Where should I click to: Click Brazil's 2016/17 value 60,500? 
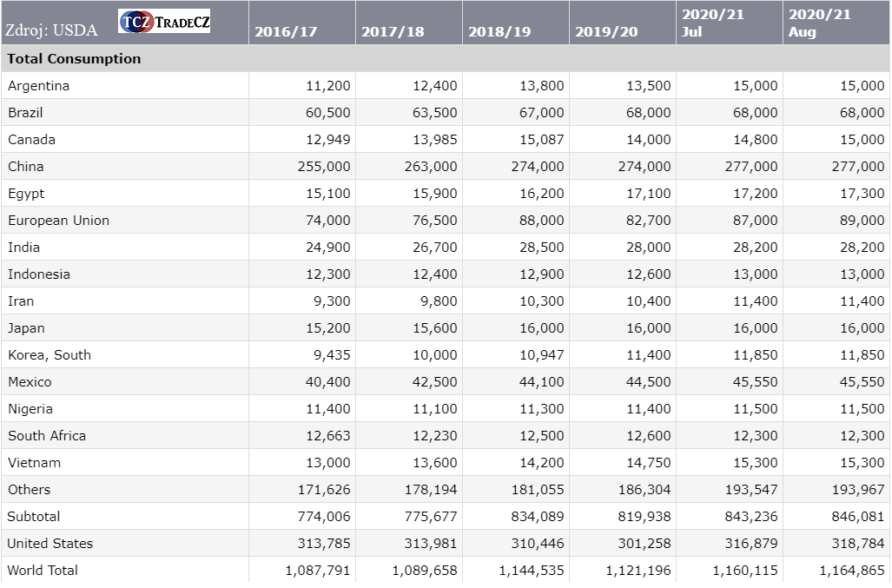[327, 113]
